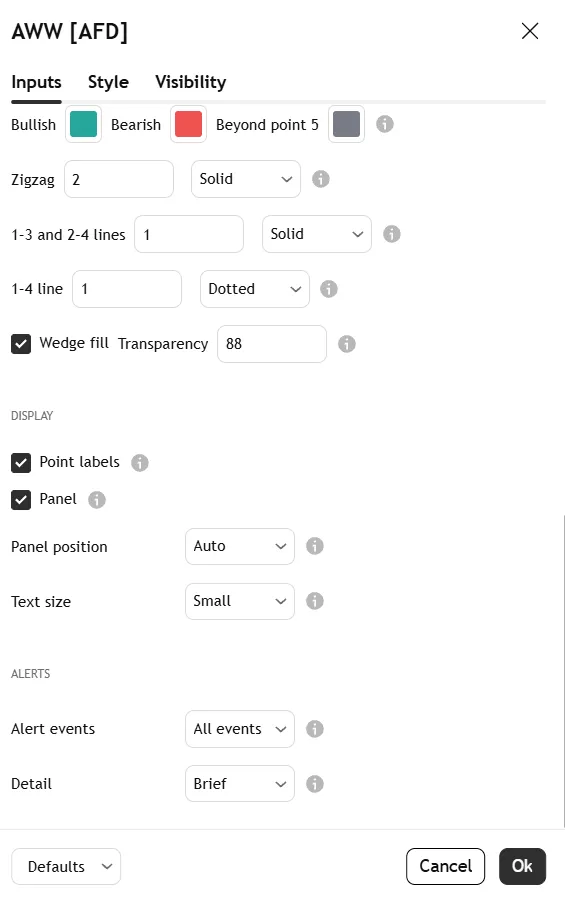This screenshot has height=900, width=565.
Task: Click info icon for 1-3 and 2-4 lines
Action: pyautogui.click(x=392, y=234)
